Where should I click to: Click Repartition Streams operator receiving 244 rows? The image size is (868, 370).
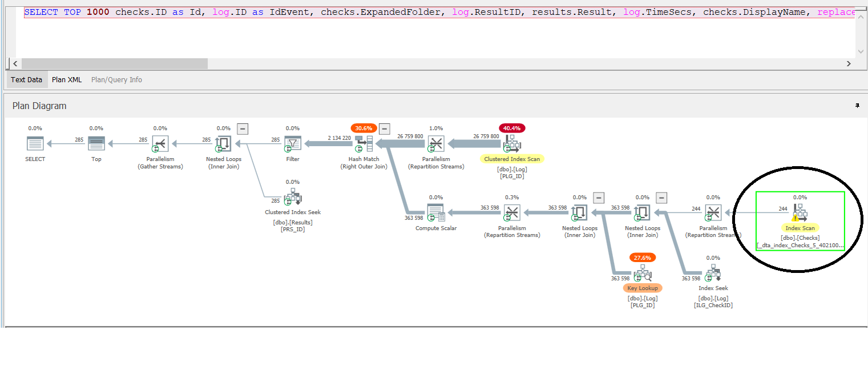(x=713, y=213)
